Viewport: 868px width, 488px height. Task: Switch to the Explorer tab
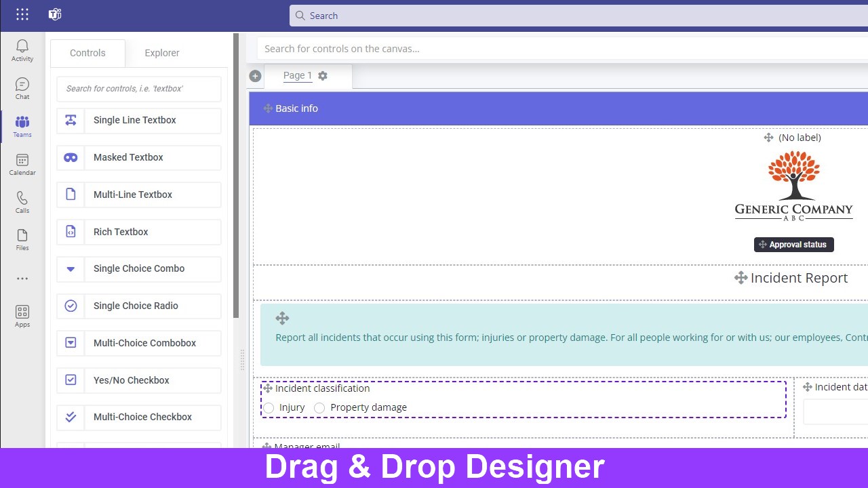tap(162, 53)
